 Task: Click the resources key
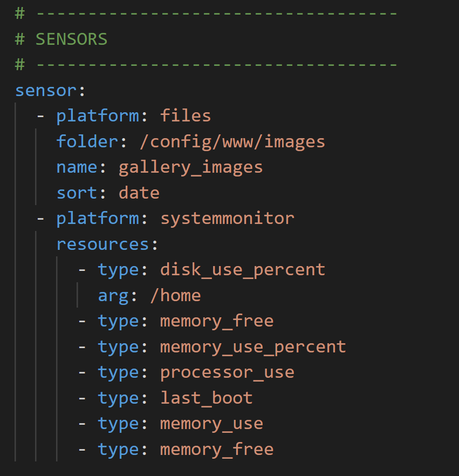(x=102, y=244)
